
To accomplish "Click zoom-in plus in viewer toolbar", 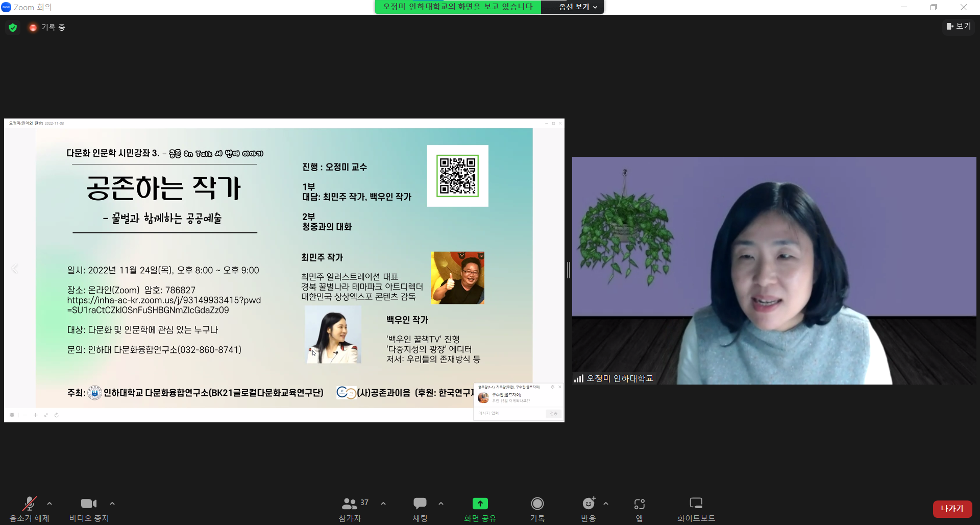I will click(x=35, y=415).
